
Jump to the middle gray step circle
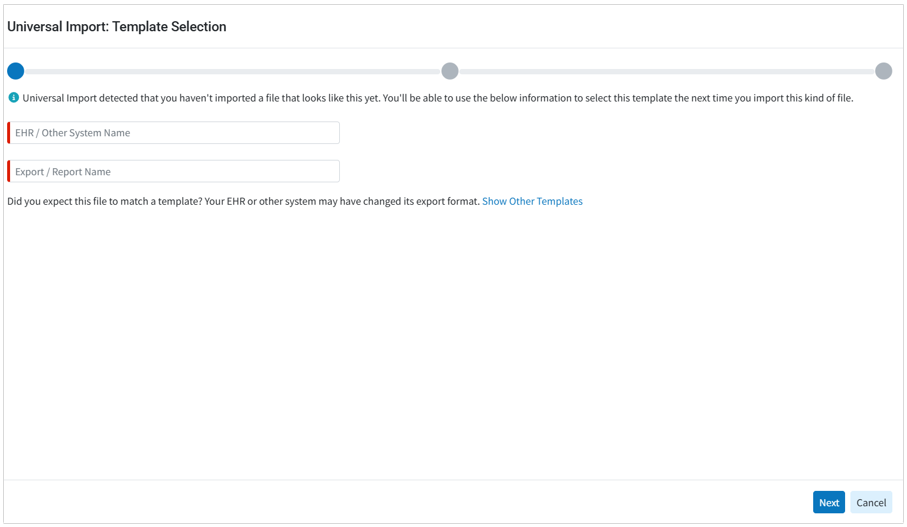[x=450, y=71]
